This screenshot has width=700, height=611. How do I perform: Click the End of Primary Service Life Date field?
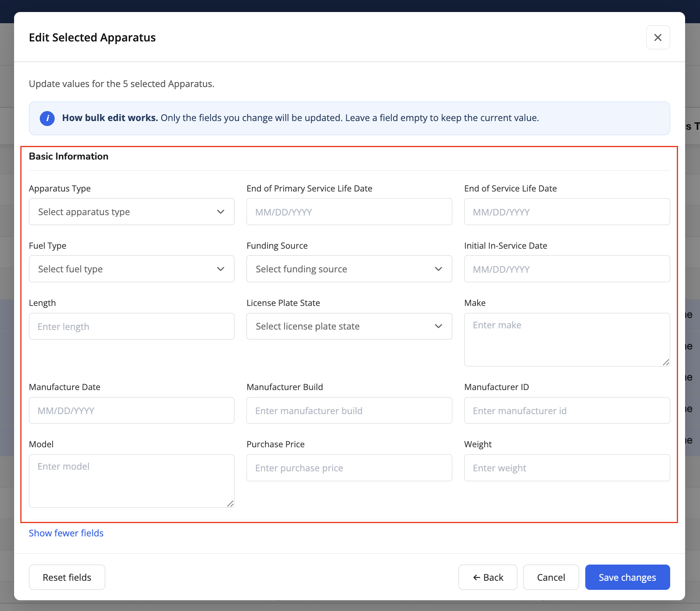tap(349, 212)
